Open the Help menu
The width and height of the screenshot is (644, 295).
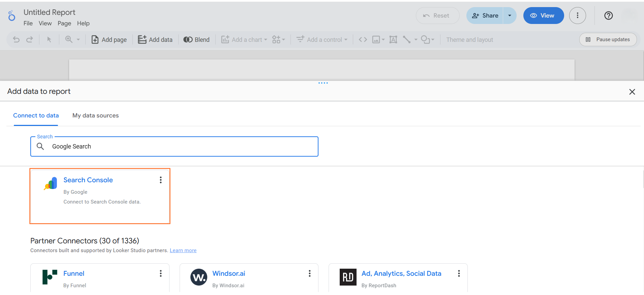(x=83, y=23)
